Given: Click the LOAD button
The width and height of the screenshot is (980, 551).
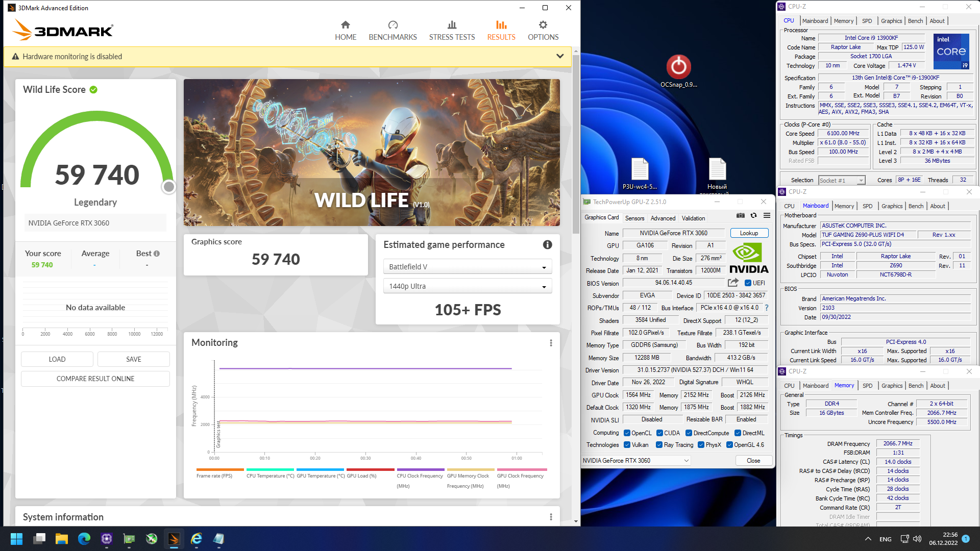Looking at the screenshot, I should [57, 359].
